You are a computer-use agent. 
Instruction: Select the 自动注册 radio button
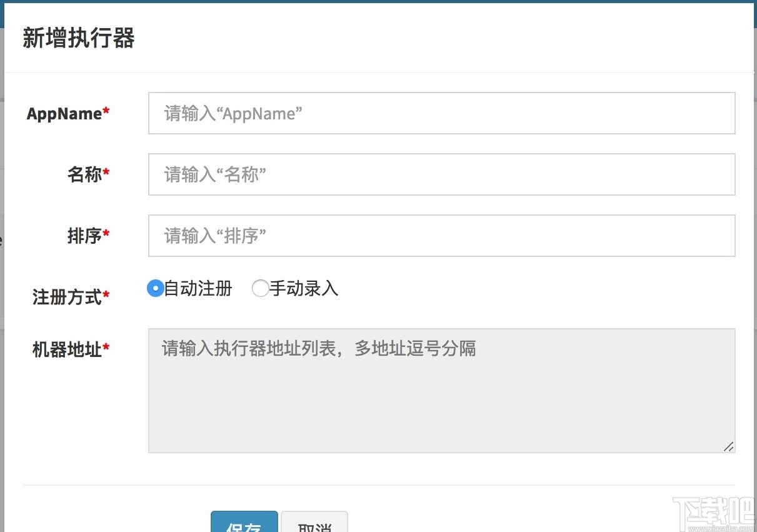155,288
